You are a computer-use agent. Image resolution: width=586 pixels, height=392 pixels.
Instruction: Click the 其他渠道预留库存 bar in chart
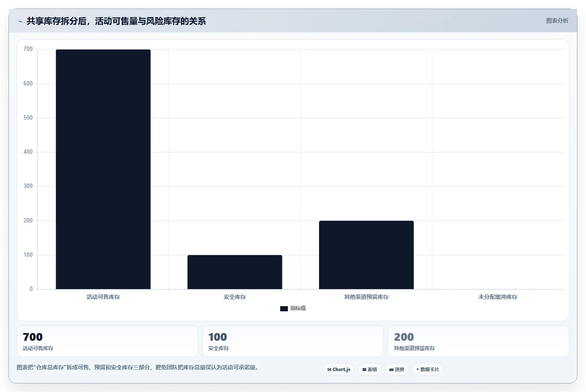point(366,255)
